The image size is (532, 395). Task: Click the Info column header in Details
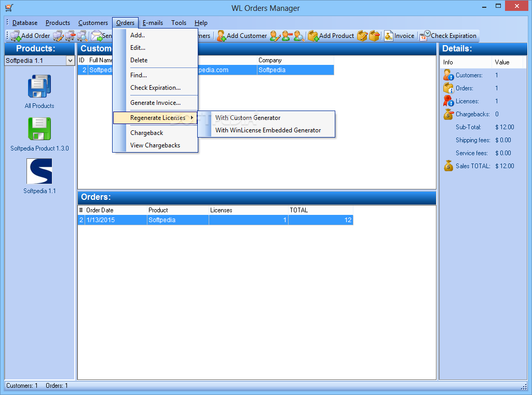coord(466,62)
